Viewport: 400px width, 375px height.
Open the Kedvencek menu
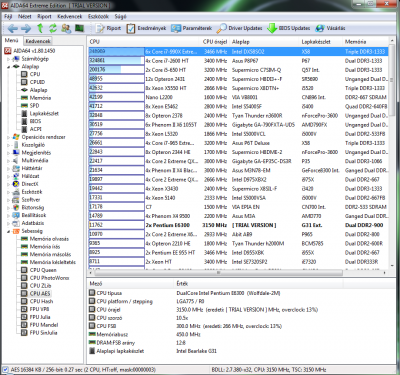pos(70,16)
